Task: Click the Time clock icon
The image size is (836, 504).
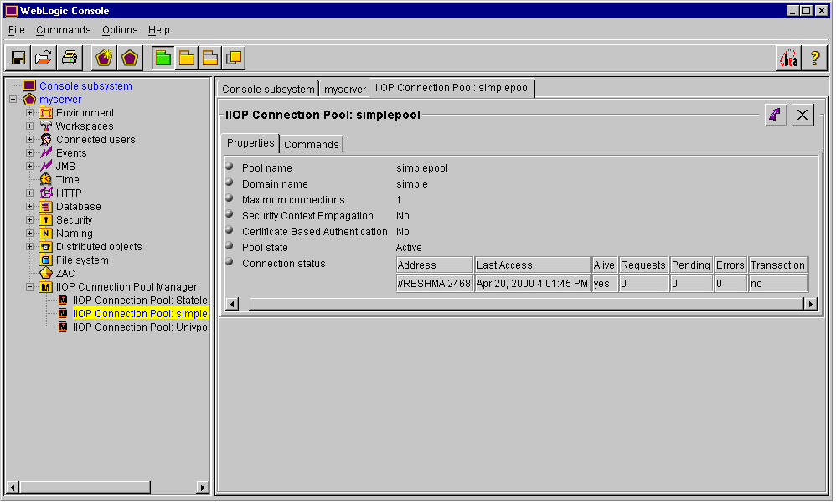Action: coord(46,179)
